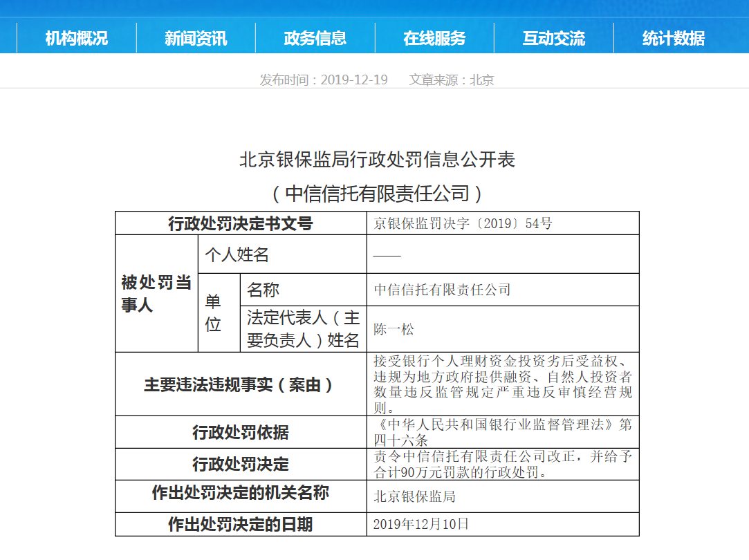Click the authority name 北京银保监局 in table

415,496
